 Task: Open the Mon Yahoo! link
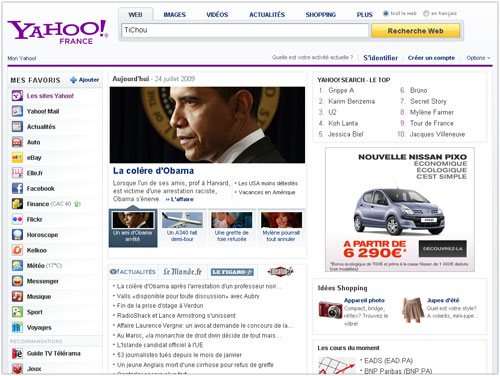tap(22, 58)
